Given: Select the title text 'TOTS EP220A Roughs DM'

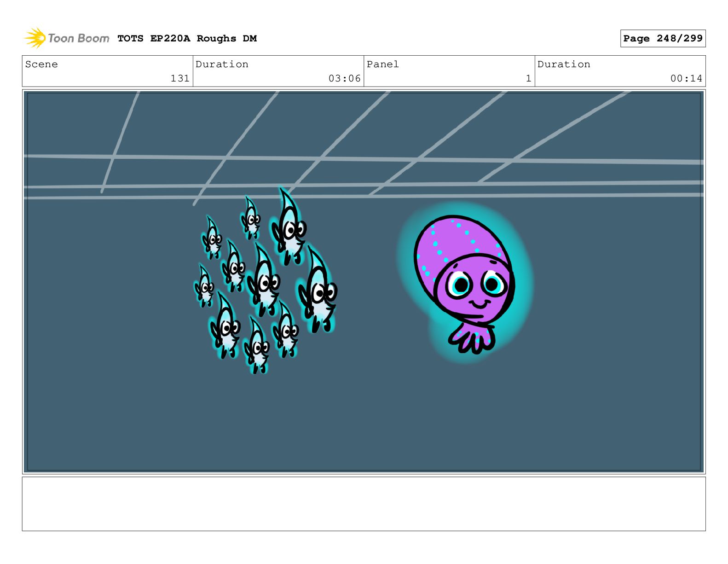Looking at the screenshot, I should click(x=187, y=39).
